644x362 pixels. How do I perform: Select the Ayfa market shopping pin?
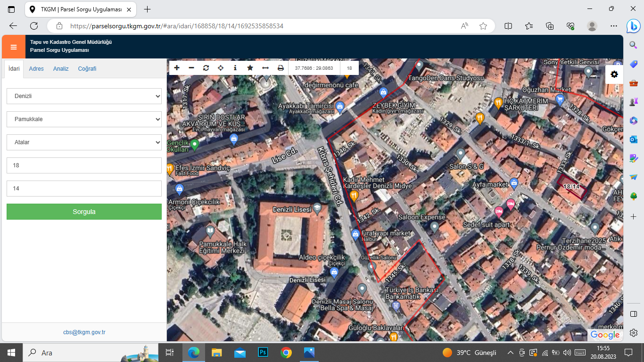coord(514,183)
